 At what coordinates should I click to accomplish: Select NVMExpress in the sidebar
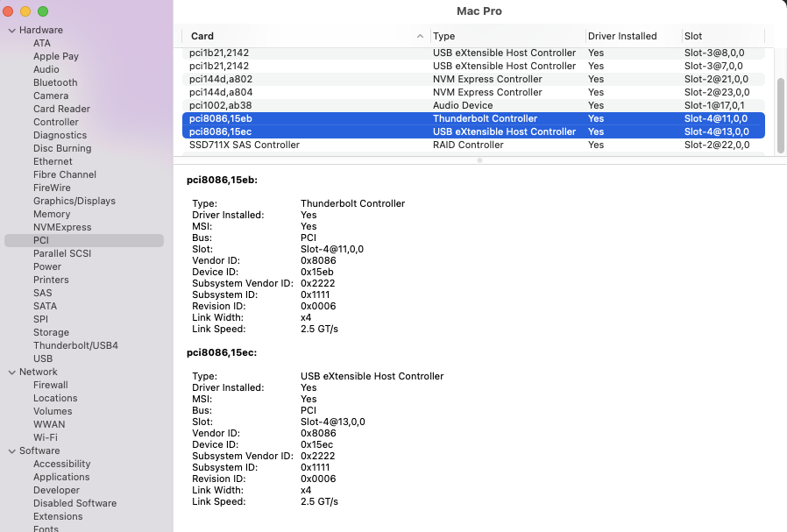click(62, 227)
